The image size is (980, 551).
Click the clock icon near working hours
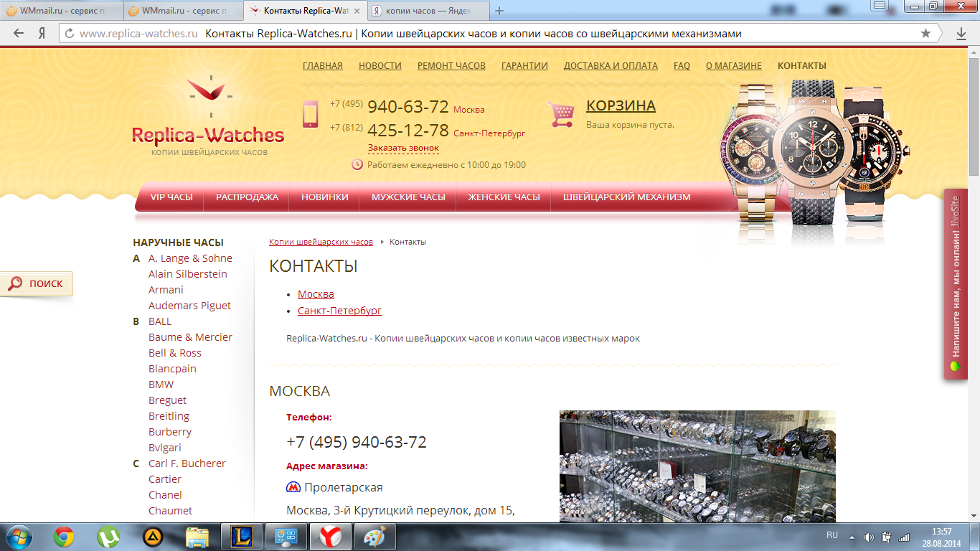357,164
